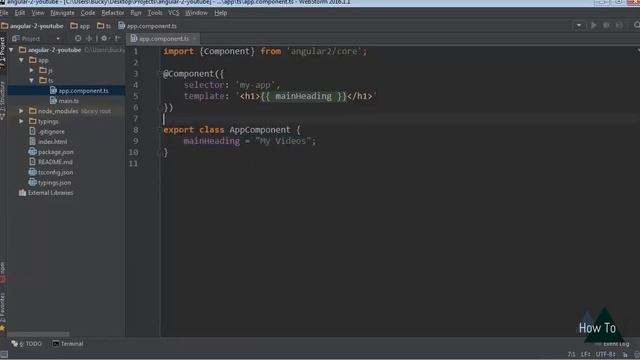The image size is (640, 360).
Task: Expand the js folder
Action: (x=31, y=70)
